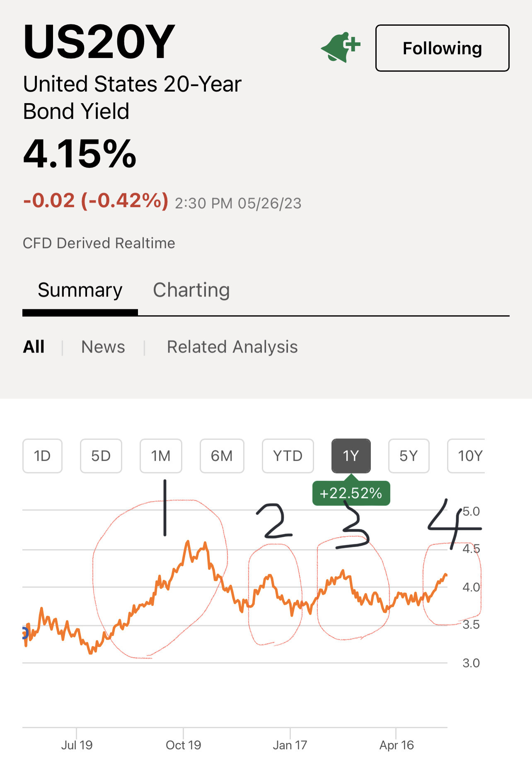
Task: Show year-to-date YTD chart
Action: 288,456
